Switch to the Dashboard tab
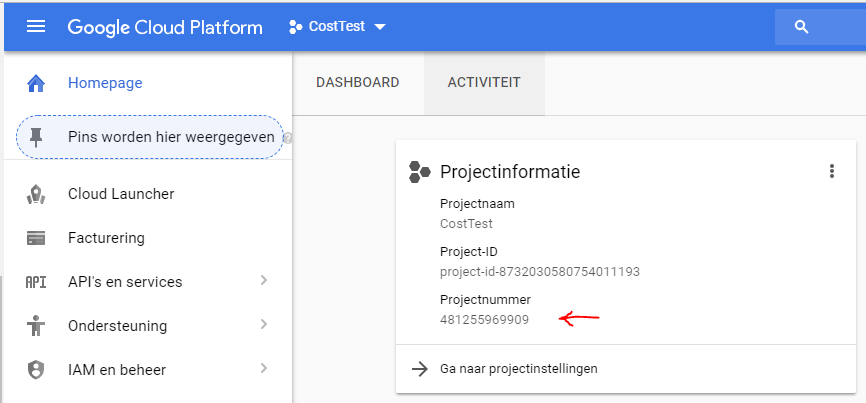The height and width of the screenshot is (403, 866). click(357, 83)
